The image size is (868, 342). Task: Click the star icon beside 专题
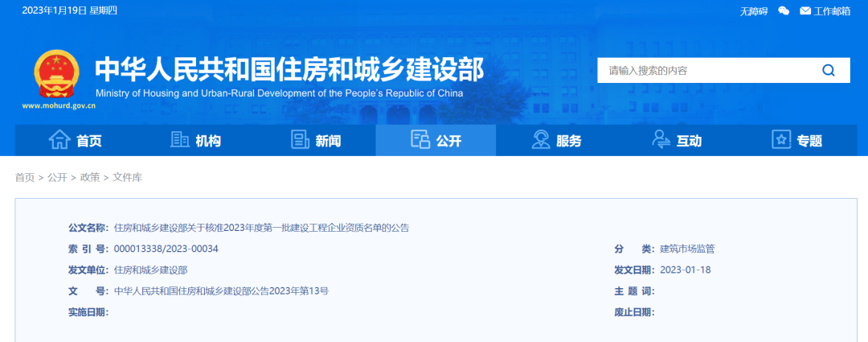(x=781, y=140)
